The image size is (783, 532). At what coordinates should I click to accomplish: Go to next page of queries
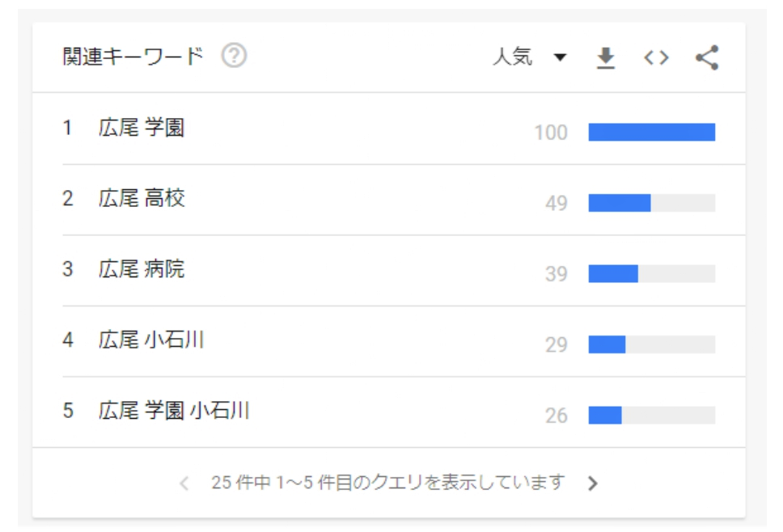tap(593, 483)
